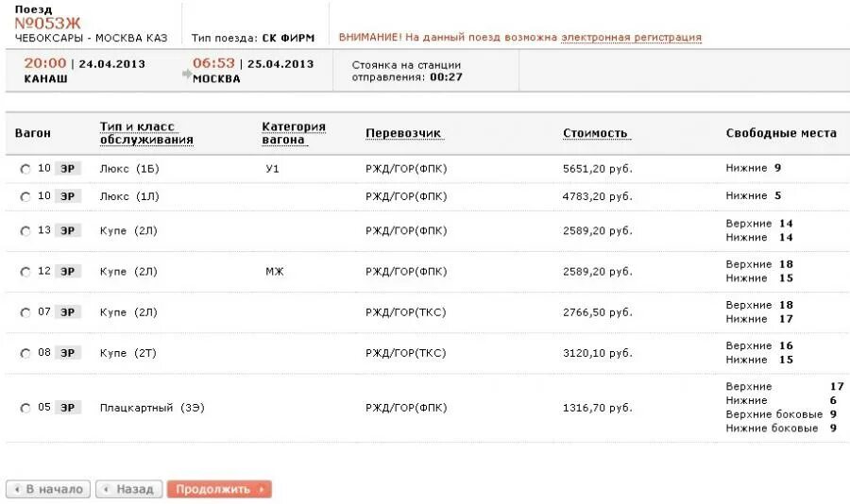This screenshot has height=504, width=850.
Task: Select wagon 07 Купе radio button
Action: (25, 312)
